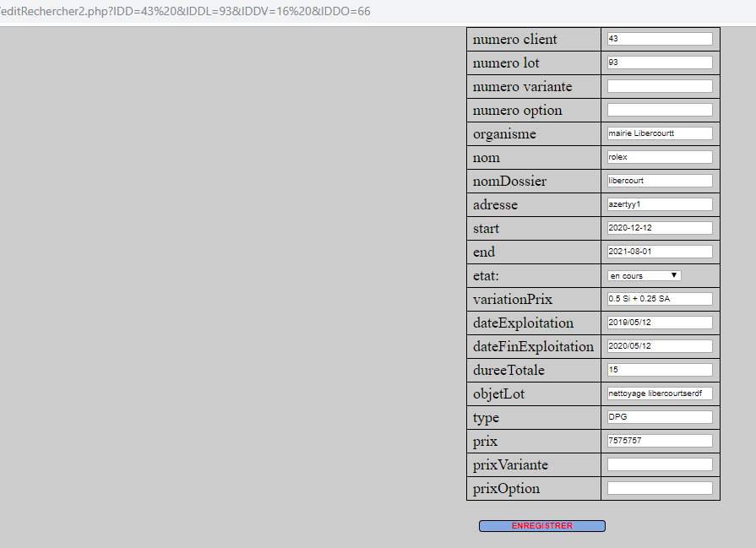Click the dureeTotale field containing 15

[x=659, y=369]
